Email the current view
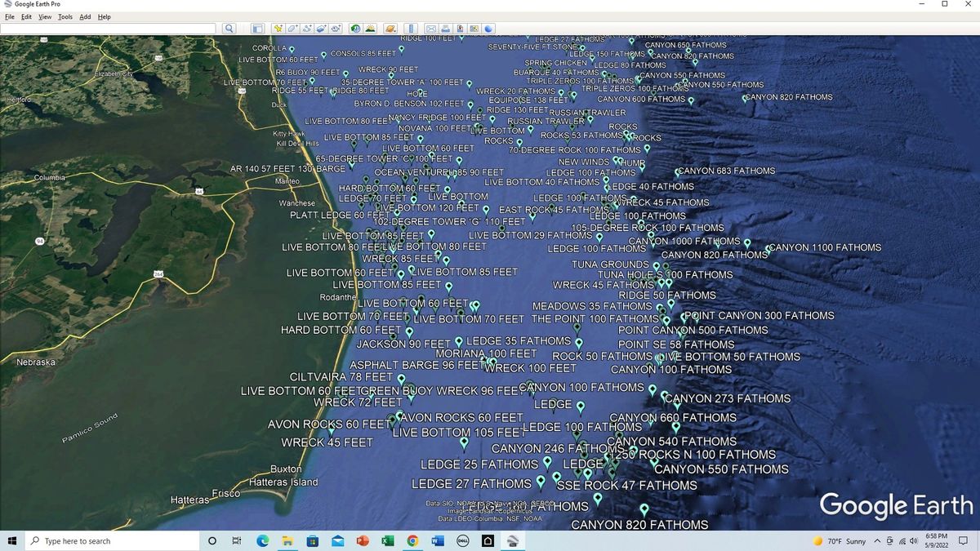 tap(430, 29)
